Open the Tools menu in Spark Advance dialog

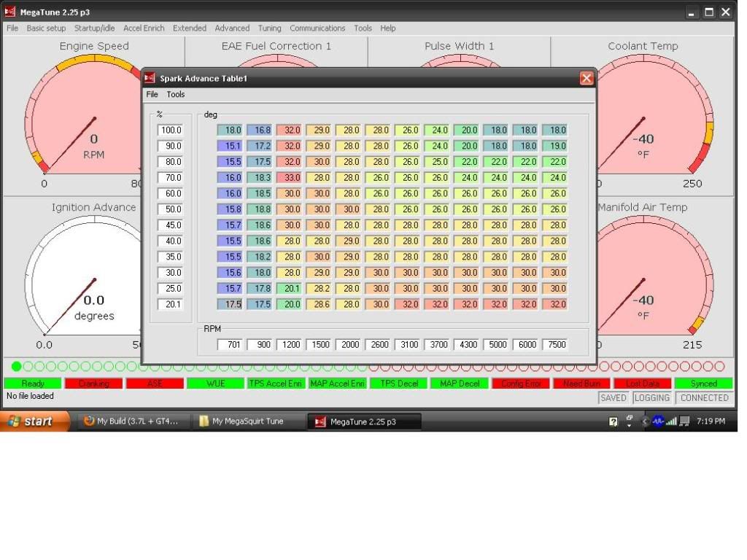pos(176,94)
